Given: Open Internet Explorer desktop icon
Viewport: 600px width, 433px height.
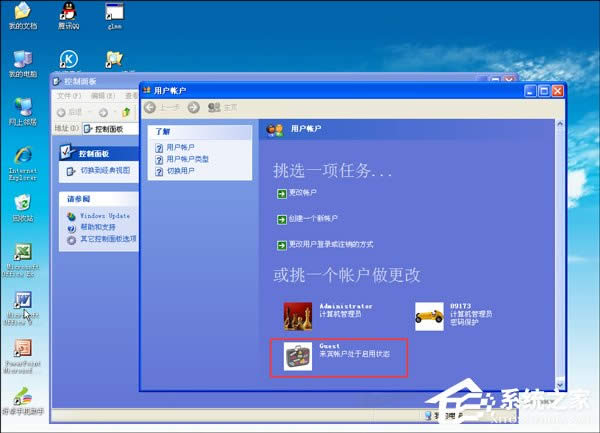Looking at the screenshot, I should point(22,158).
